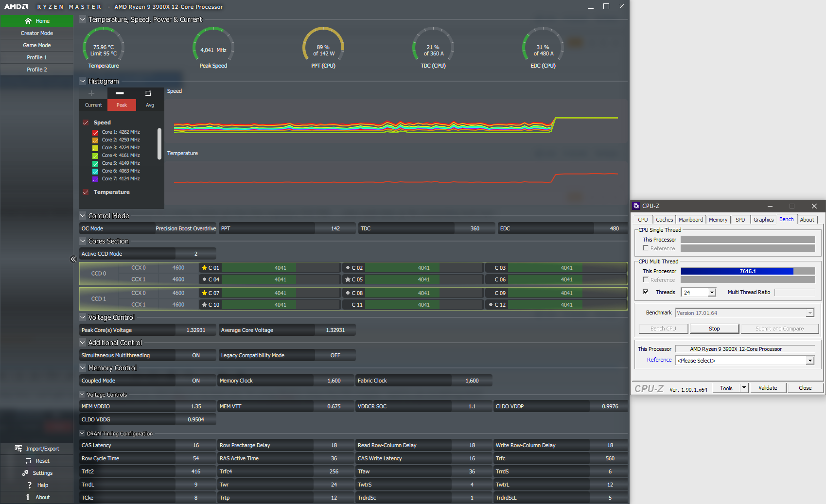Toggle the Core 6 cyan checkbox
Screen dimensions: 826x504
pos(95,171)
